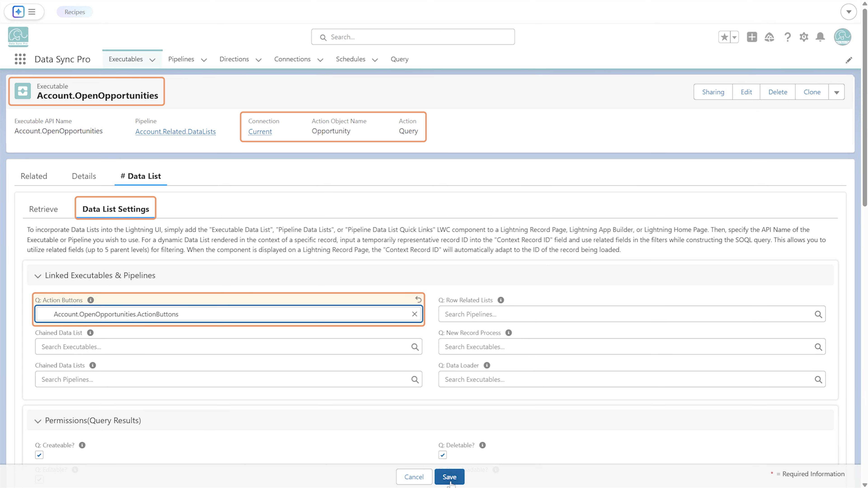Click the search icon in Data Loader field
The width and height of the screenshot is (868, 488).
click(818, 380)
